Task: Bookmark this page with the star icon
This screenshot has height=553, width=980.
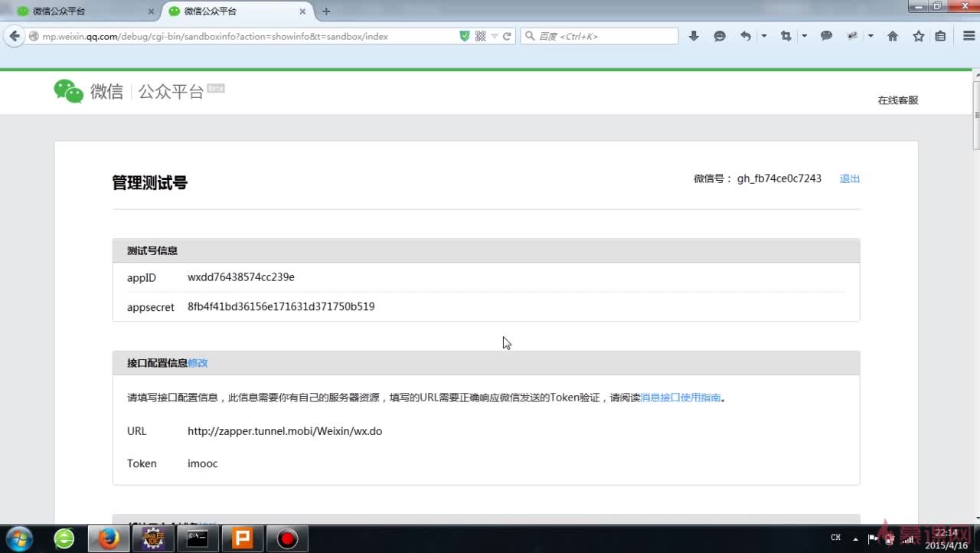Action: pos(919,36)
